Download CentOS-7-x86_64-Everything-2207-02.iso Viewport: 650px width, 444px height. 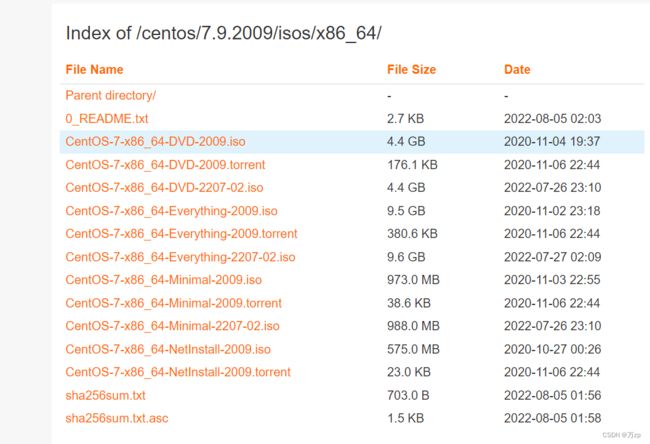[x=180, y=257]
